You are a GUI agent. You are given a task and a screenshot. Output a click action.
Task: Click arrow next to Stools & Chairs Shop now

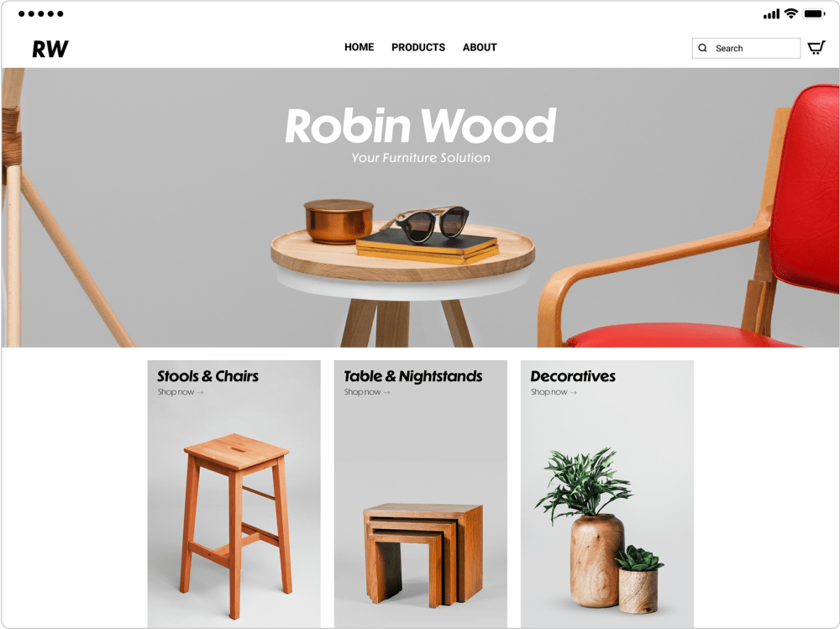pyautogui.click(x=200, y=393)
